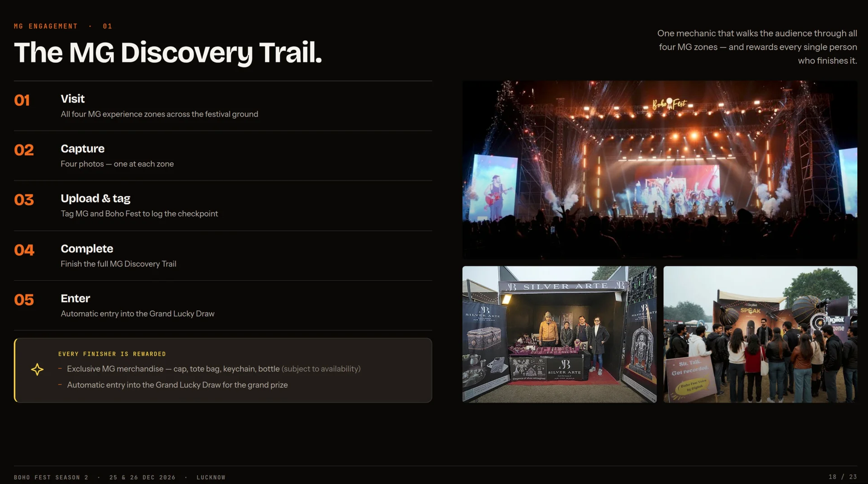This screenshot has height=484, width=868.
Task: Click the Enter step heading
Action: [75, 298]
